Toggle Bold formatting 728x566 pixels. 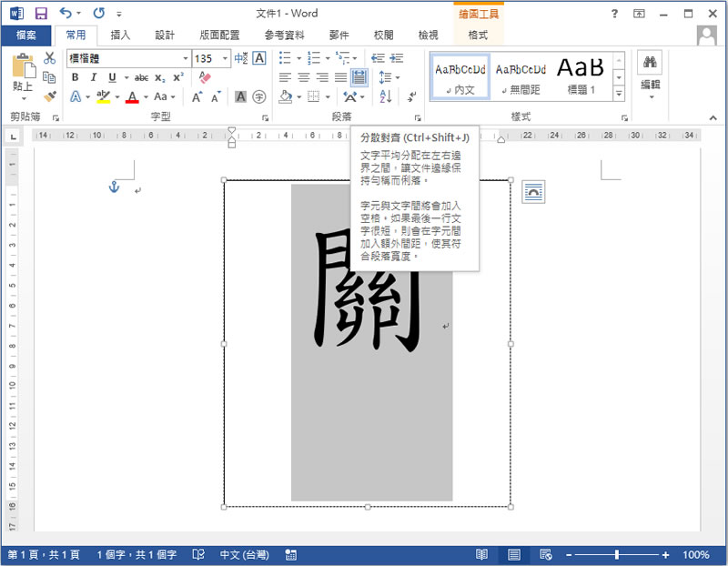[75, 77]
